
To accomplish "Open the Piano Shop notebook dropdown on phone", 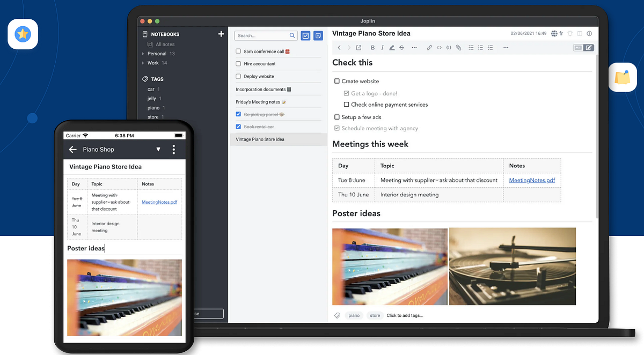I will (x=158, y=150).
